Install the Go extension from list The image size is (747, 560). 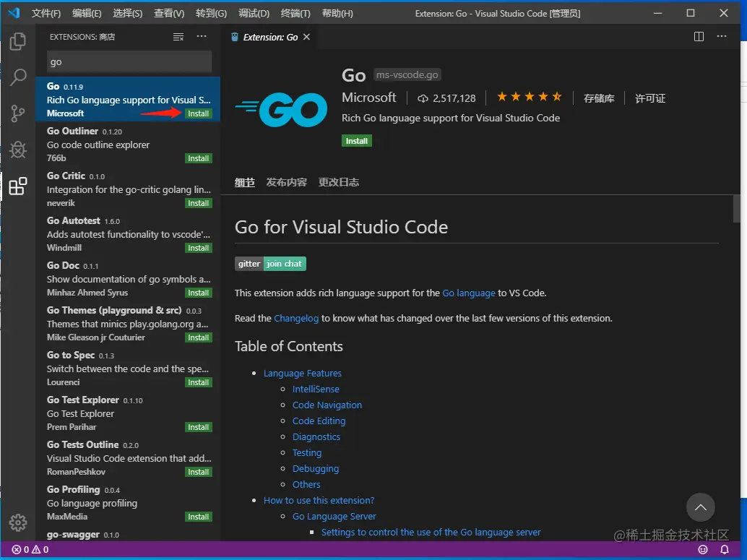click(x=198, y=113)
